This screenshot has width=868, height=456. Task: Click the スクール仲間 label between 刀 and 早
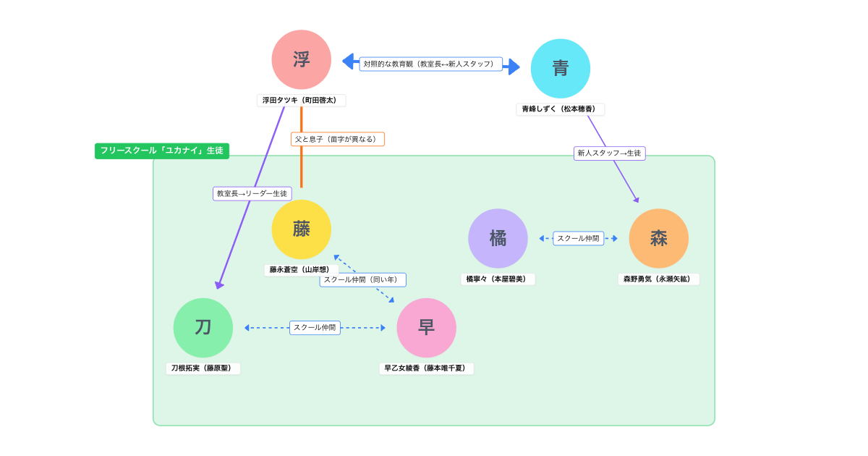(315, 327)
